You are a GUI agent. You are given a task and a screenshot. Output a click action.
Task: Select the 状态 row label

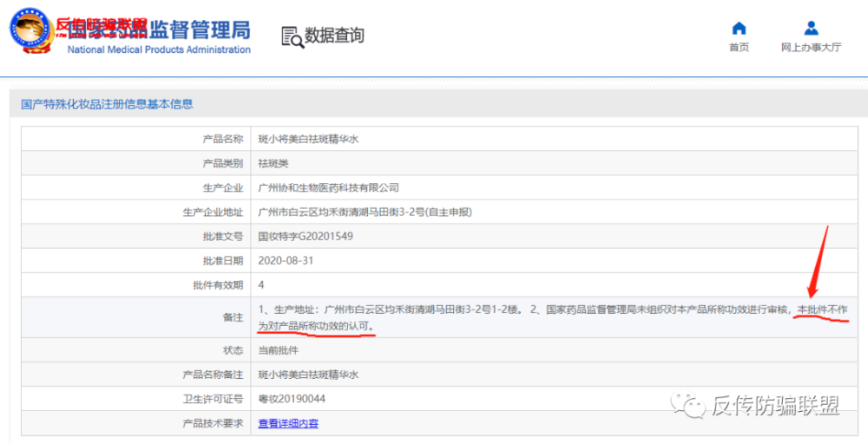click(x=233, y=350)
